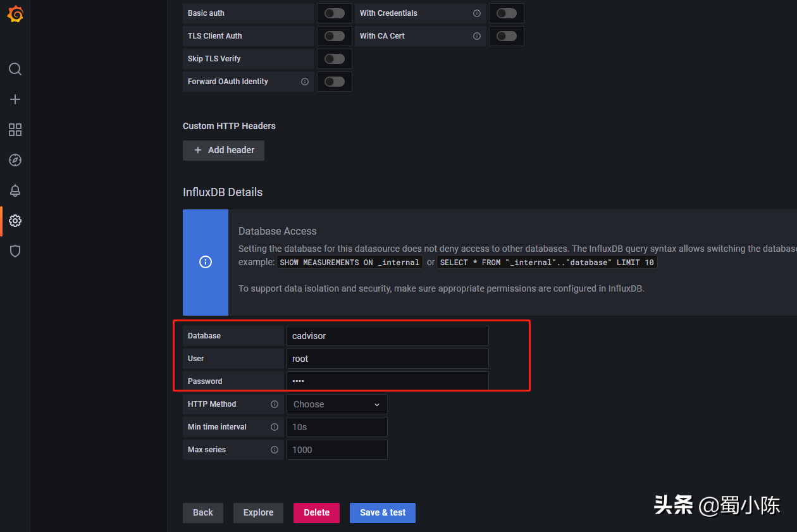Toggle the Forward OAuth Identity switch
The width and height of the screenshot is (797, 532).
335,82
